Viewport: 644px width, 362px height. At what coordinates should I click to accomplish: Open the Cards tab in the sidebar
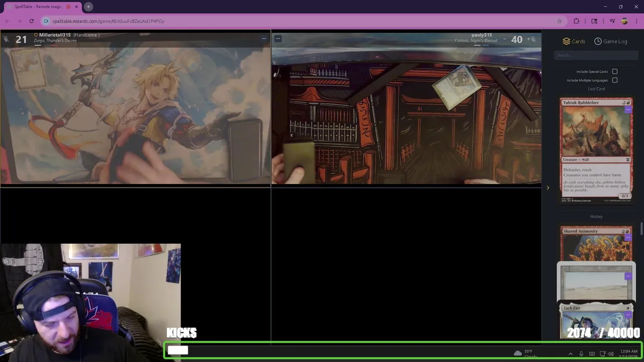pos(574,41)
